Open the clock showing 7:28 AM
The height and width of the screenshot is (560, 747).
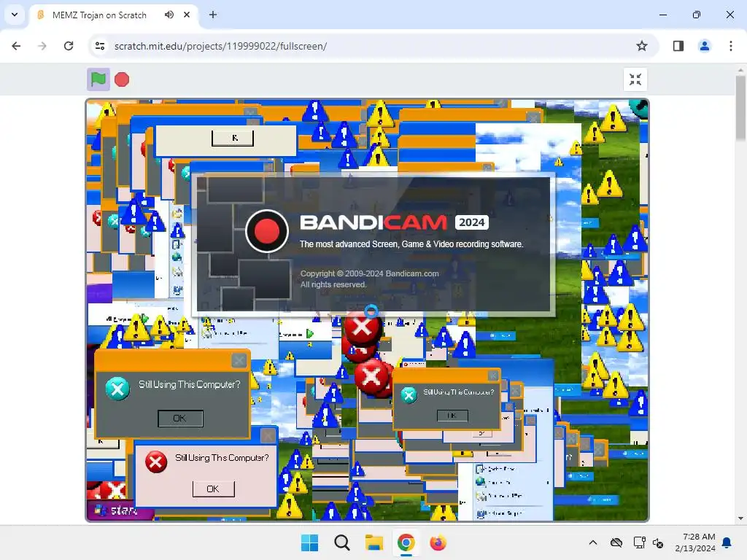tap(695, 542)
